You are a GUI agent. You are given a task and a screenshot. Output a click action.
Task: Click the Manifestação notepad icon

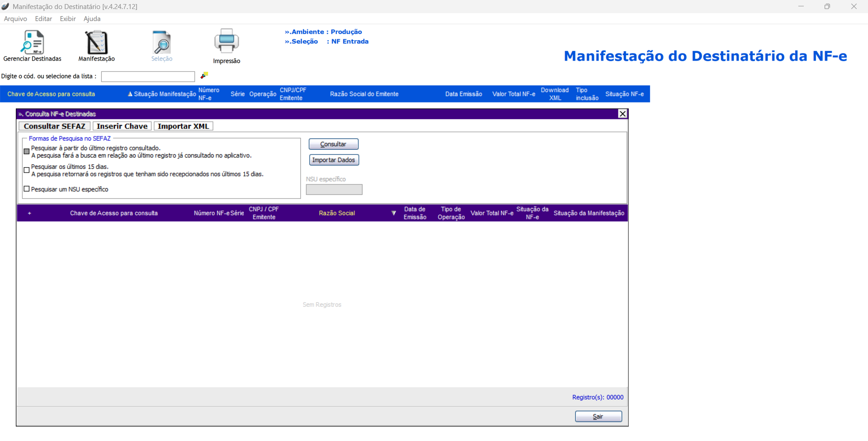tap(96, 43)
